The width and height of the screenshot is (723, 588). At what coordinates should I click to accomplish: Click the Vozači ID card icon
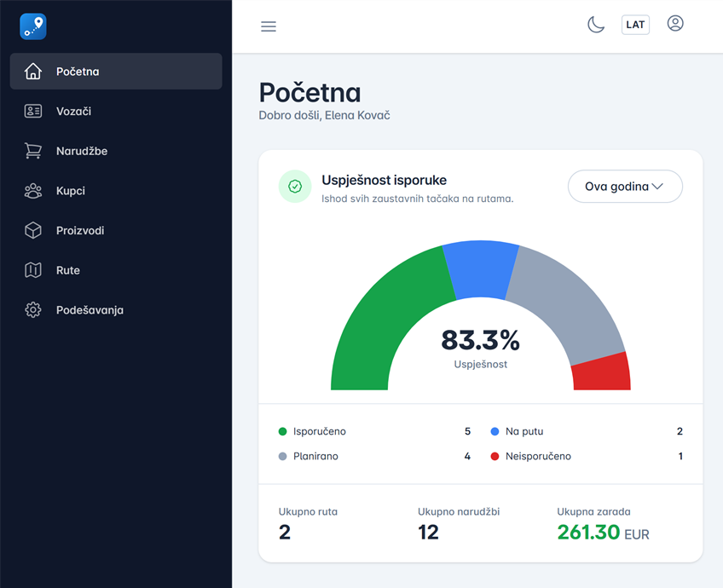pyautogui.click(x=32, y=111)
